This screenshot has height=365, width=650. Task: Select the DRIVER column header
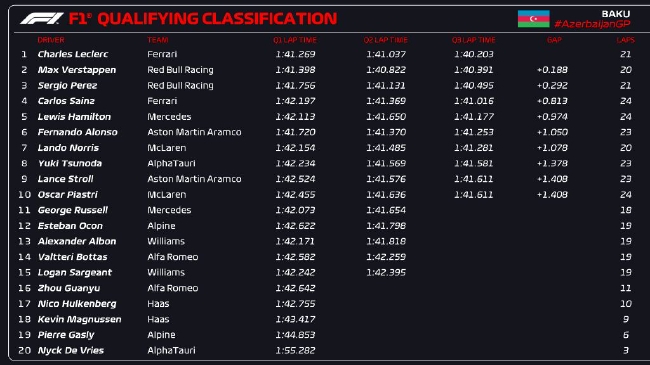51,40
